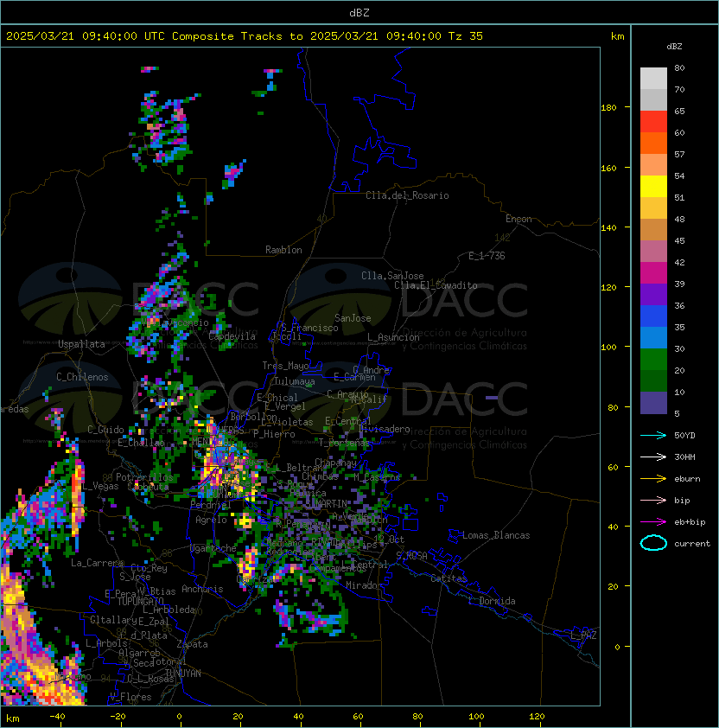Click the 'L_PAZ' place label
The image size is (719, 728).
[x=583, y=635]
